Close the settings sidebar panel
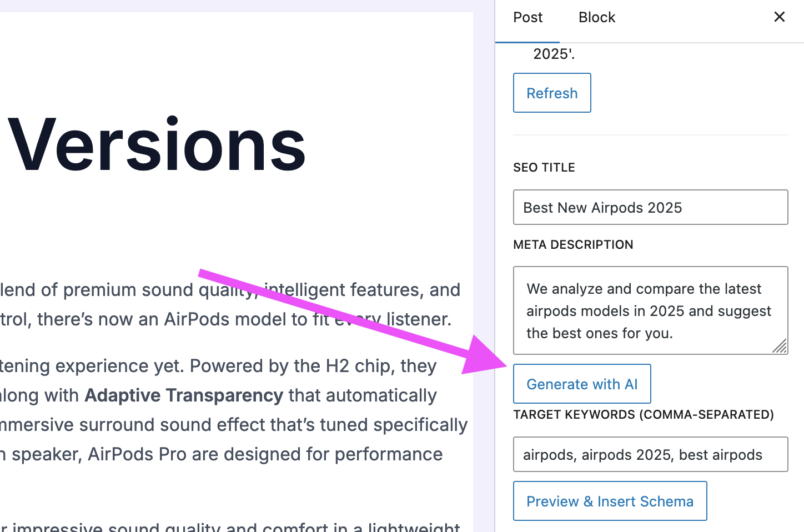The image size is (804, 532). [780, 17]
